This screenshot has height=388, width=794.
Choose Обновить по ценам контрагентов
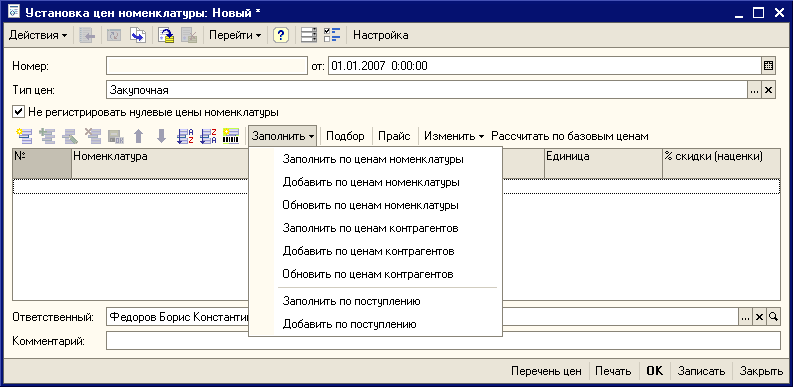click(x=375, y=275)
